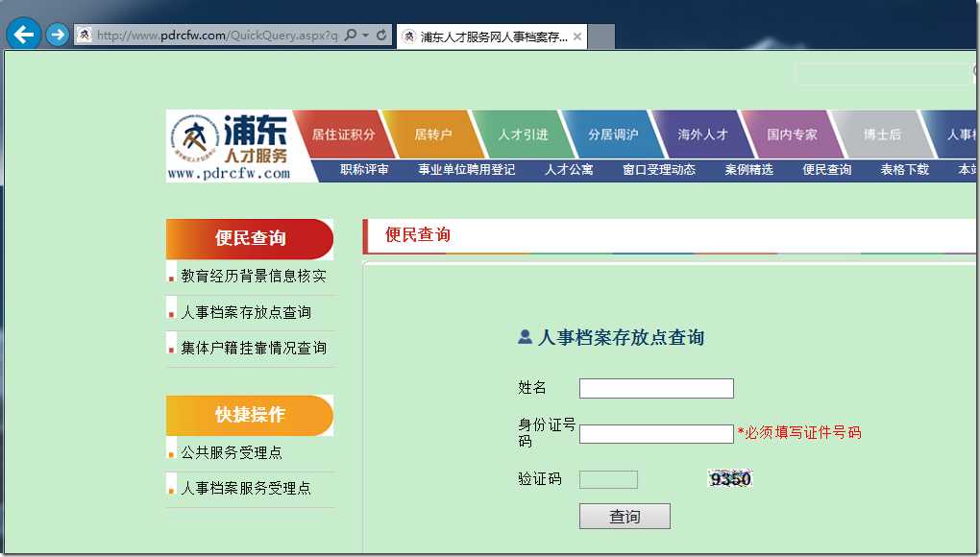Viewport: 980px width, 557px height.
Task: Go forward with the browser forward arrow
Action: [x=58, y=35]
